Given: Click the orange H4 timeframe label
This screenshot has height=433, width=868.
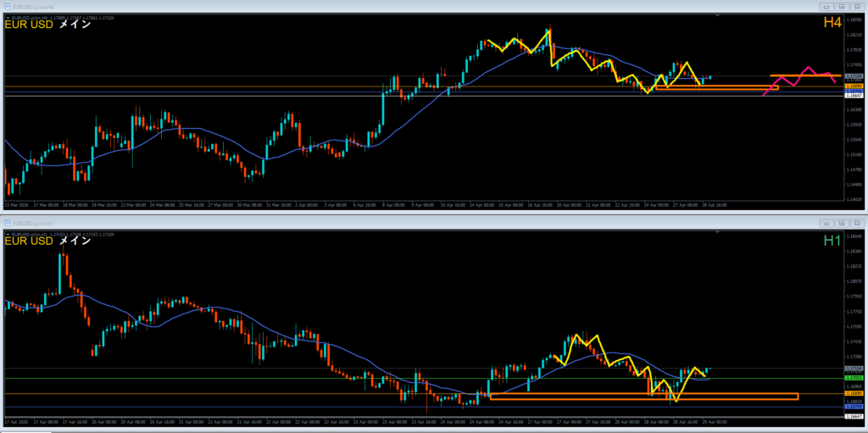Looking at the screenshot, I should (832, 23).
